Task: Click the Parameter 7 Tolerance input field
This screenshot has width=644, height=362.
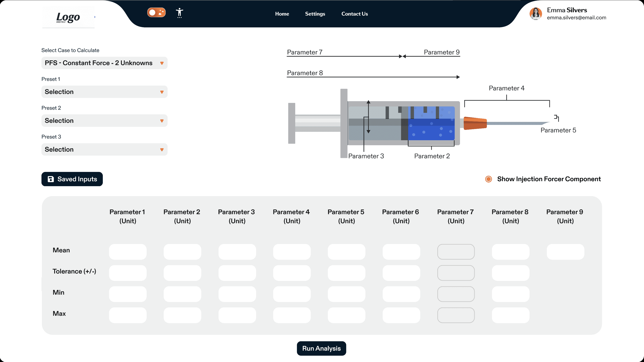Action: tap(456, 273)
